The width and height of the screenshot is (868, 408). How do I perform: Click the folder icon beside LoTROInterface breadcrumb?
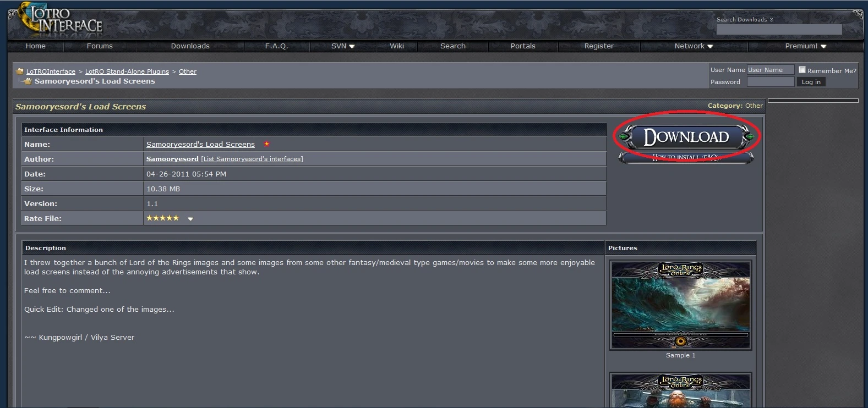pos(20,71)
